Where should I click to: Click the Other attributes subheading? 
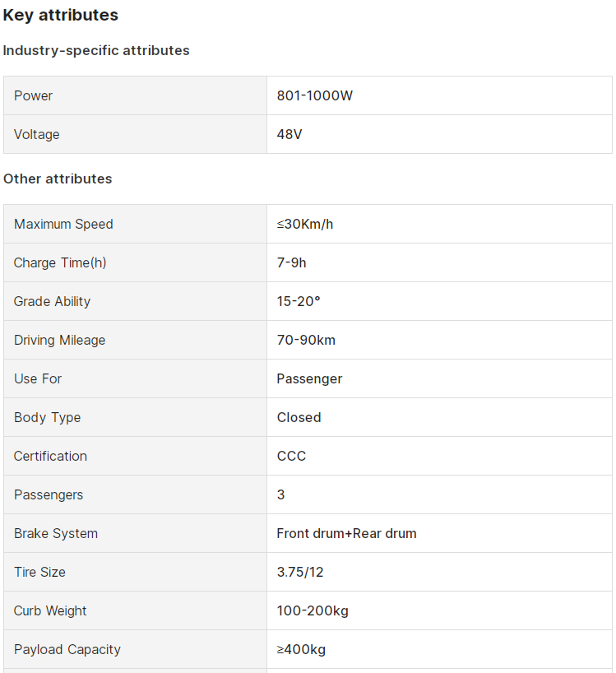[x=58, y=179]
